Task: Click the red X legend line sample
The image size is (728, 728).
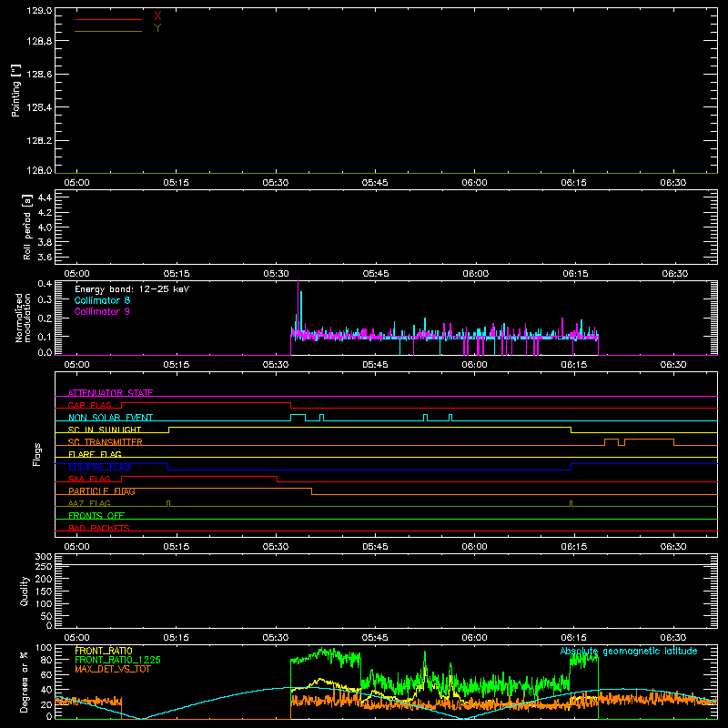Action: pos(108,19)
